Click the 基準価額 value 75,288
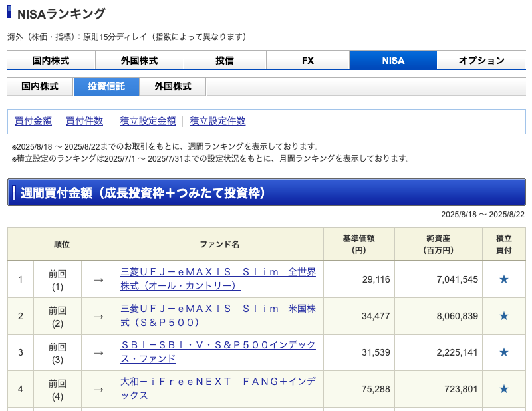This screenshot has height=411, width=532. (376, 389)
